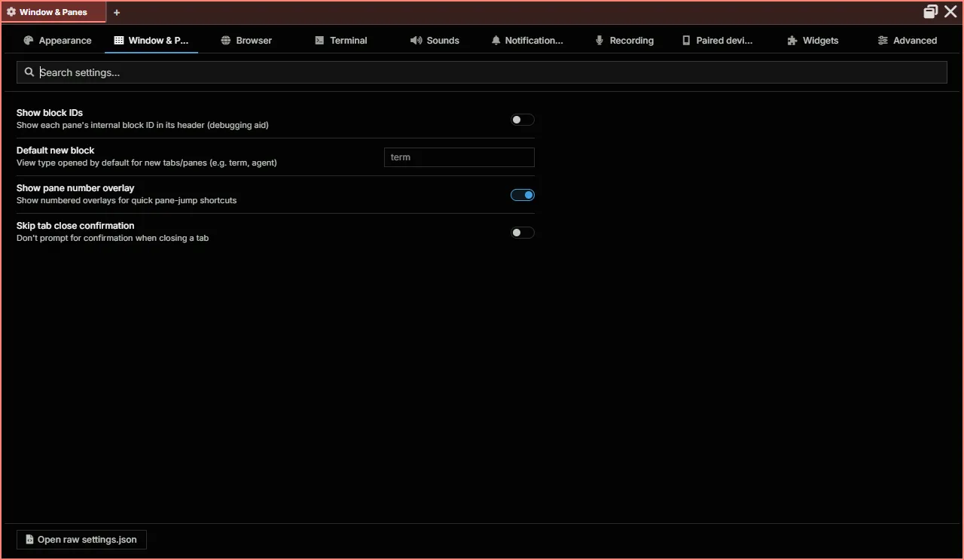Click the terminal prompt icon
Viewport: 964px width, 560px height.
click(x=320, y=41)
